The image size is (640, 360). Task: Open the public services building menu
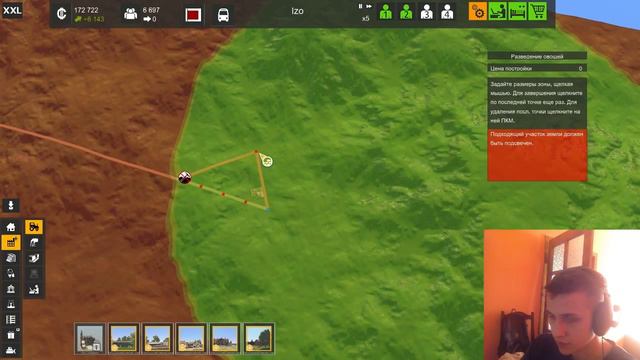11,289
